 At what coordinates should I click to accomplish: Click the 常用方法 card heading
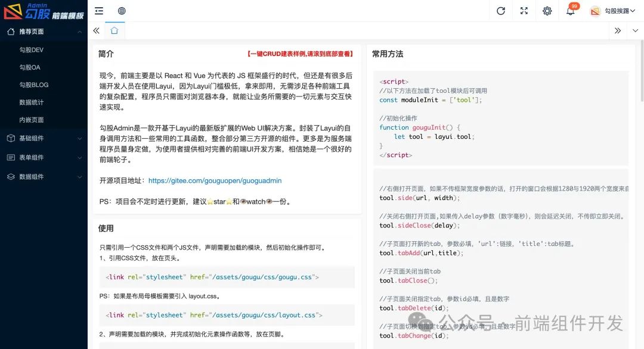(x=388, y=54)
